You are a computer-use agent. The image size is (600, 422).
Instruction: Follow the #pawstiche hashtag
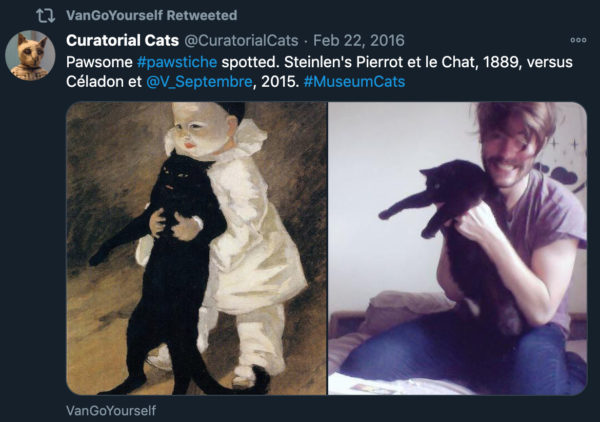[177, 62]
